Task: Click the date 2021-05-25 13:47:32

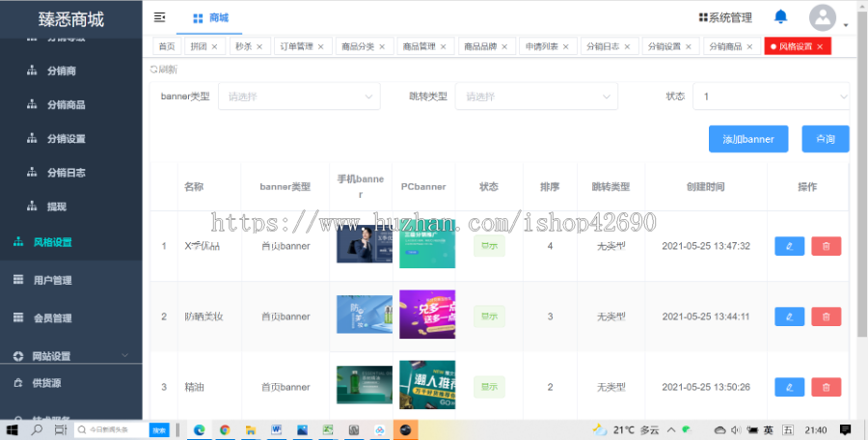Action: tap(706, 246)
